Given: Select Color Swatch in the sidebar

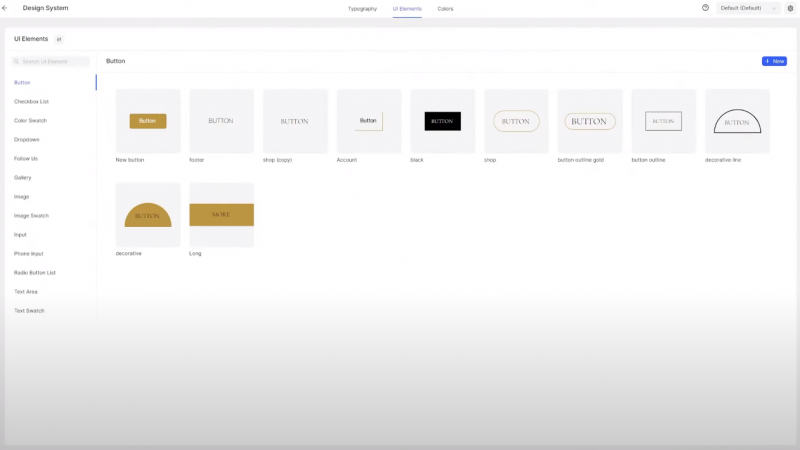Looking at the screenshot, I should click(x=29, y=120).
